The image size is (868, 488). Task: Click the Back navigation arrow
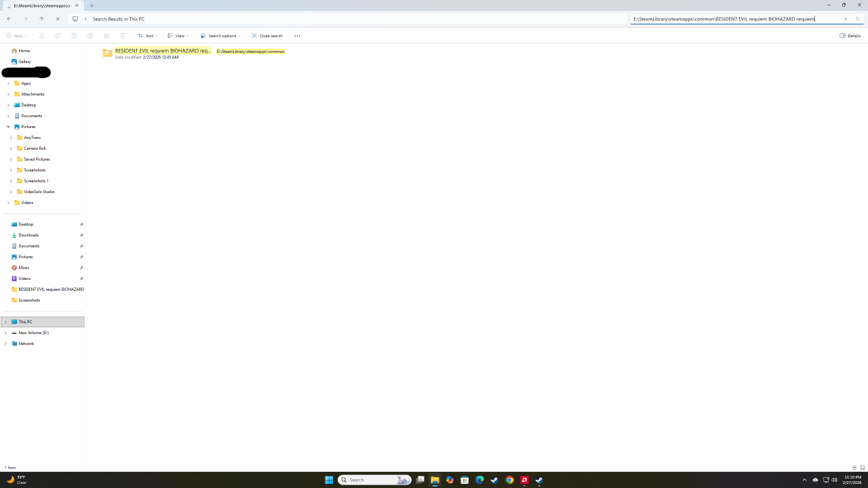[x=9, y=19]
